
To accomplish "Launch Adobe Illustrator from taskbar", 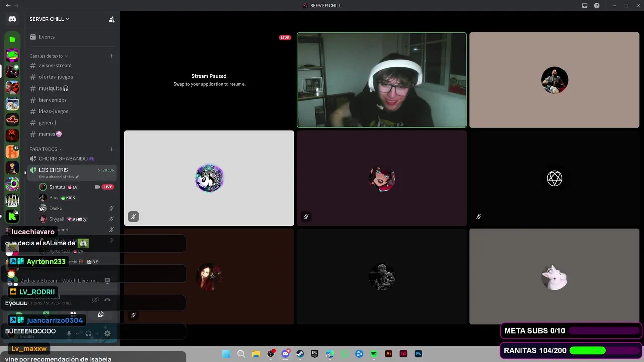I will click(388, 354).
